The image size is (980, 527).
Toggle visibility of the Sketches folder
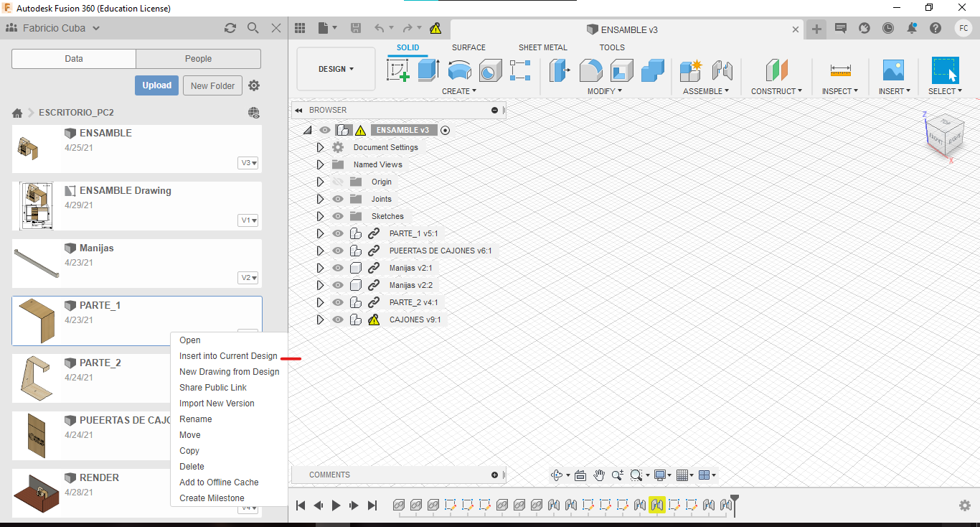pyautogui.click(x=338, y=216)
